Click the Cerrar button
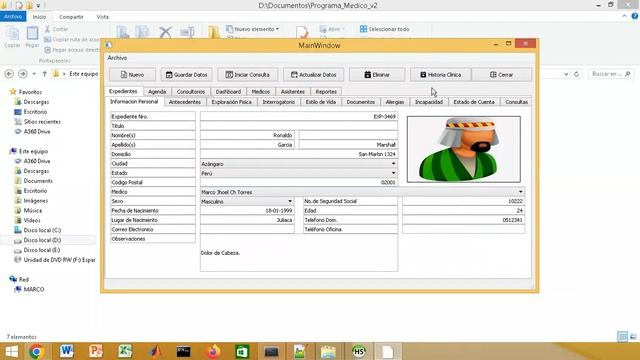 pos(502,75)
